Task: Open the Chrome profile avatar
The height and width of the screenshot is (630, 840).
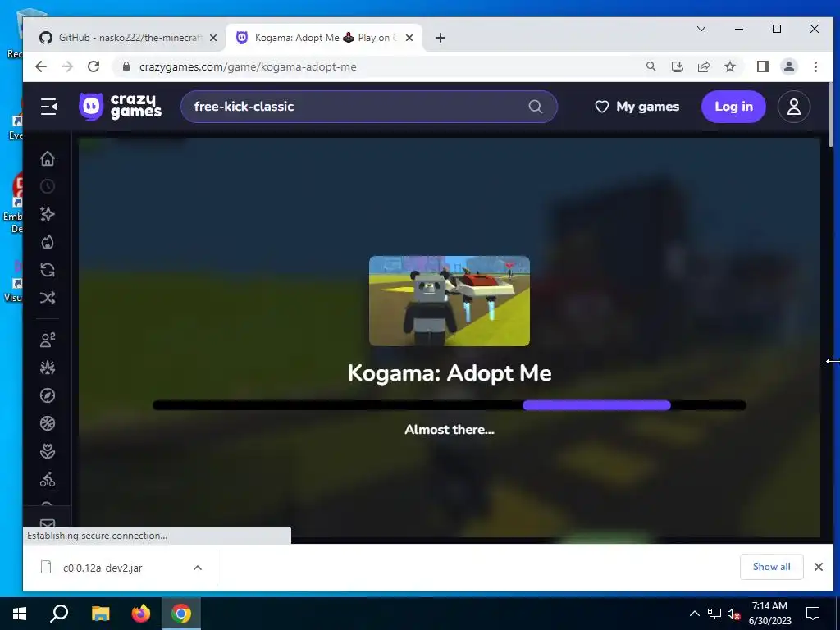Action: [788, 66]
